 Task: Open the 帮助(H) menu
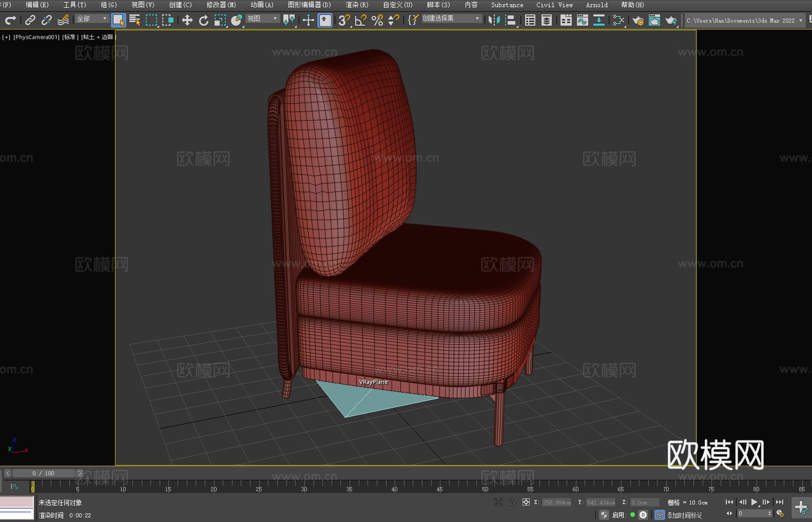point(632,5)
